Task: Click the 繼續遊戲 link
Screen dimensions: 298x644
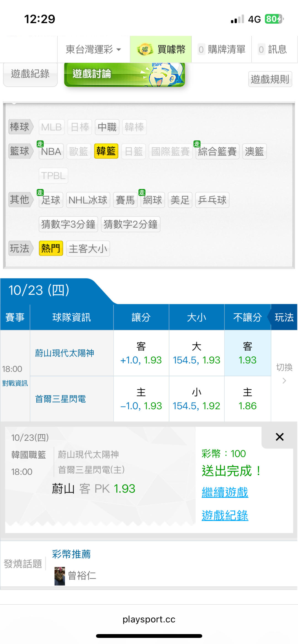Action: [x=225, y=492]
